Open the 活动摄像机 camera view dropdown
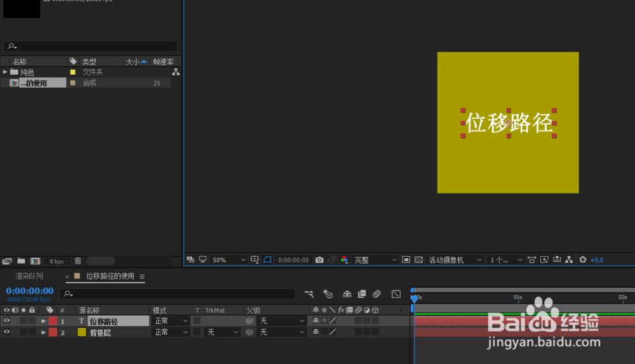 tap(455, 259)
